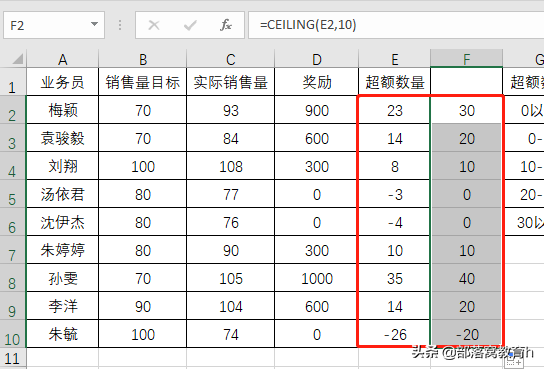Viewport: 544px width, 369px height.
Task: Select row 11 header
Action: [12, 358]
